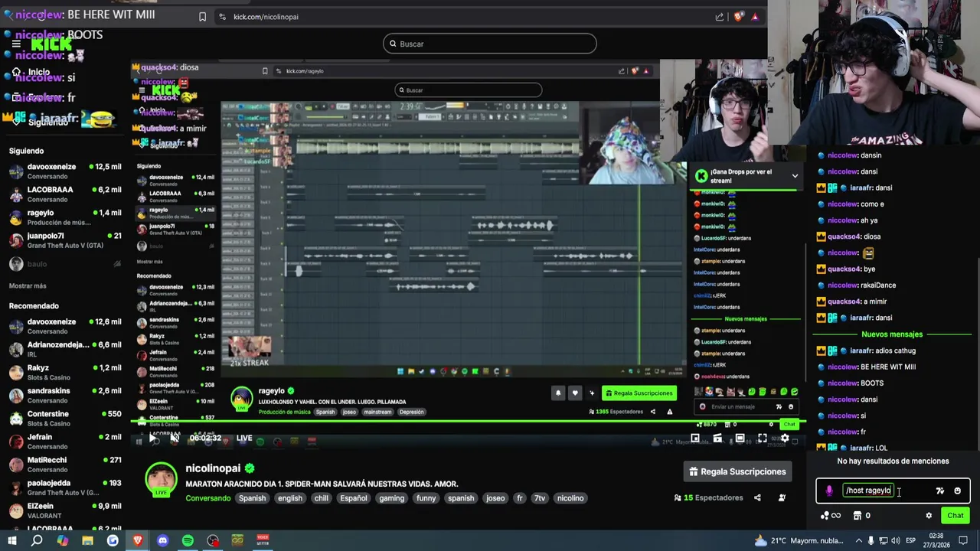Click the bookmark icon in the address bar
Viewport: 980px width, 551px height.
pyautogui.click(x=202, y=17)
